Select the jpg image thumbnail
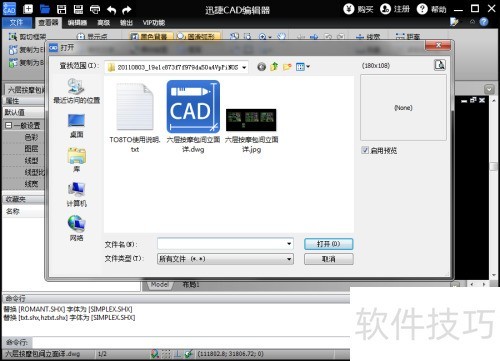 251,120
